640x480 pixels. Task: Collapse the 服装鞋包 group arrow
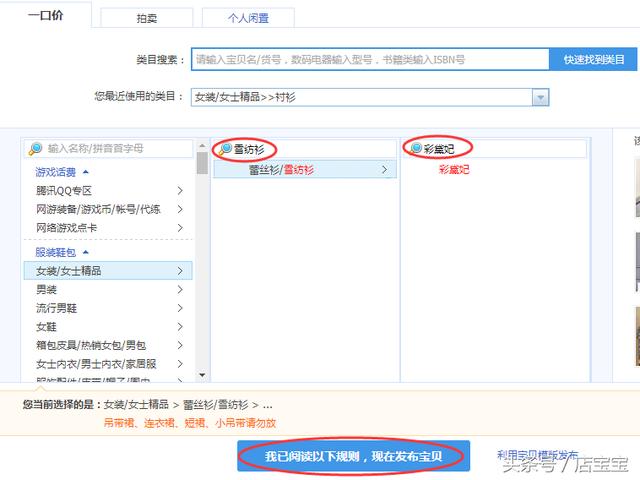click(86, 252)
